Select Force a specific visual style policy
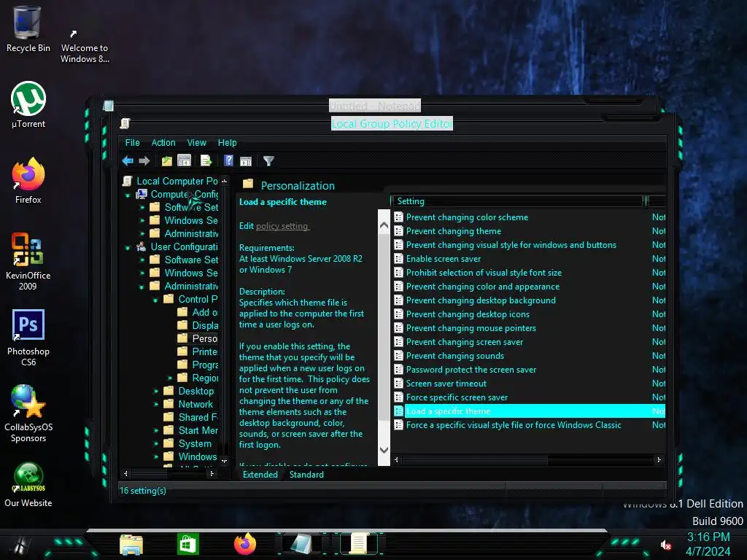 click(514, 425)
